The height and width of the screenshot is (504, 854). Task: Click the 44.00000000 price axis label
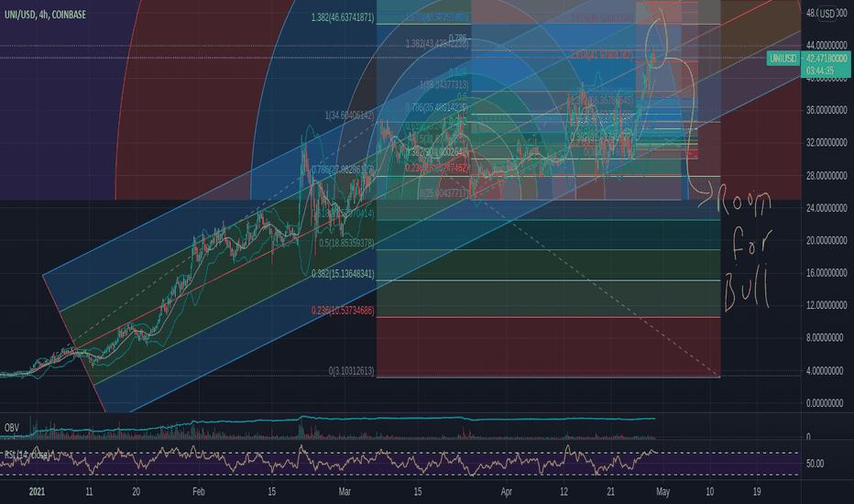[827, 45]
